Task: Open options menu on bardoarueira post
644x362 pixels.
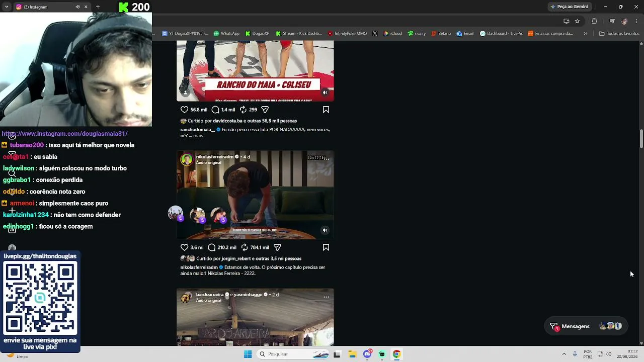Action: click(x=326, y=297)
